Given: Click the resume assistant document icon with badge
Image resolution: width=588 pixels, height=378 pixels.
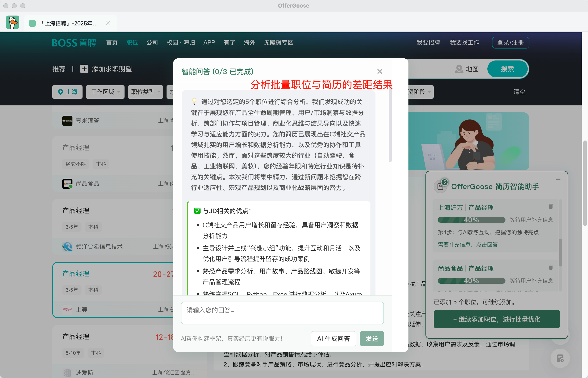Looking at the screenshot, I should point(440,186).
